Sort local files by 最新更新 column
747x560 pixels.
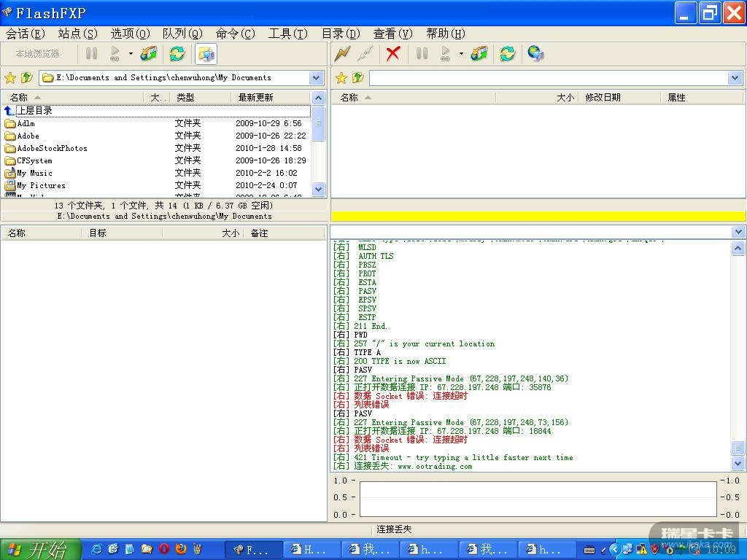click(255, 97)
